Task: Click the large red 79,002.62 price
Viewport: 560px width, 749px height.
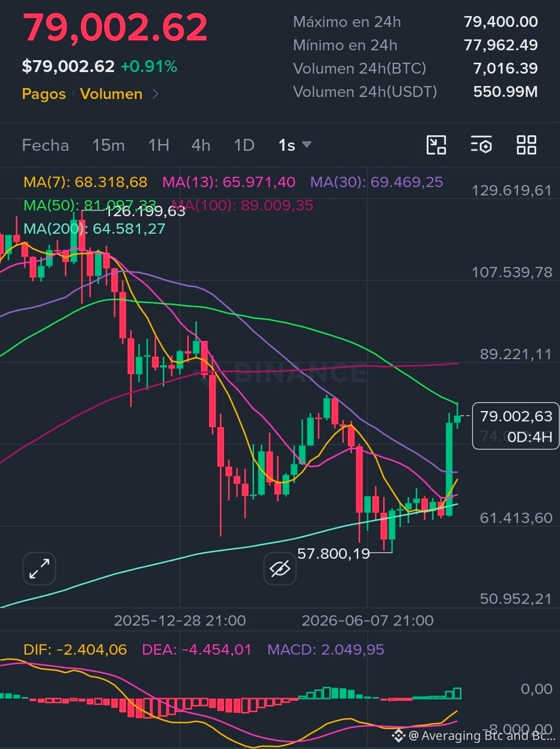Action: pos(115,27)
